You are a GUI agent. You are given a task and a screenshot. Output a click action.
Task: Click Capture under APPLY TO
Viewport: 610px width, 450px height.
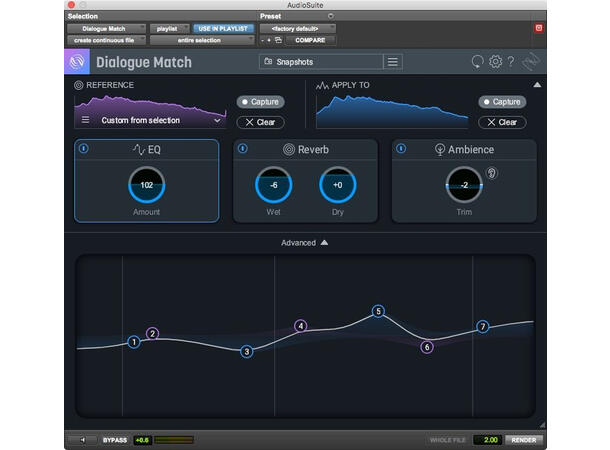(502, 102)
